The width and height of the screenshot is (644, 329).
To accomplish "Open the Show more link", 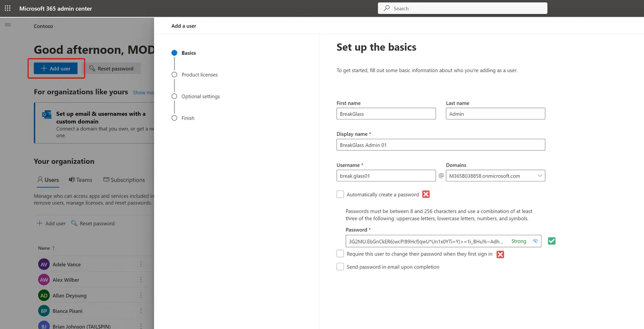I will coord(144,92).
